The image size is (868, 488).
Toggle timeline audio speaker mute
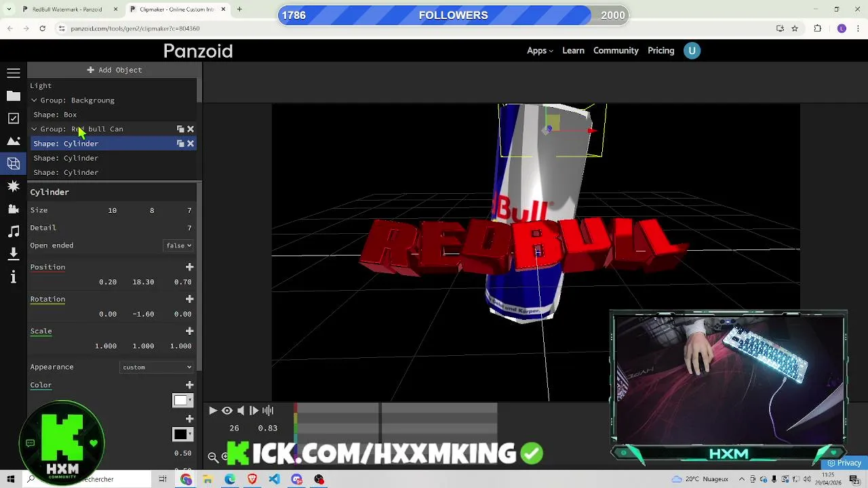pyautogui.click(x=241, y=410)
